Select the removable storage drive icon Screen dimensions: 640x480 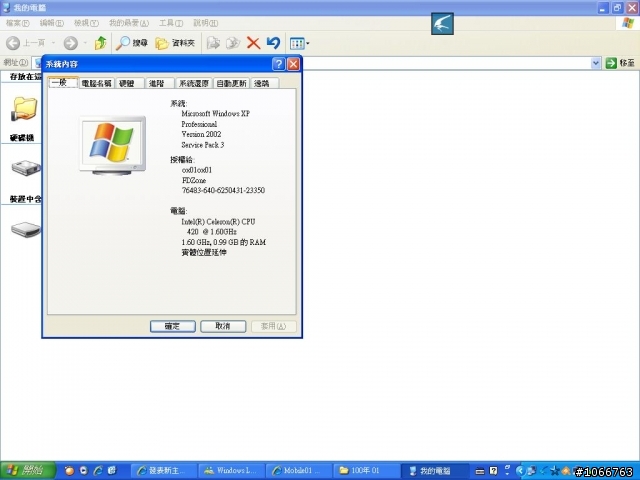click(25, 229)
